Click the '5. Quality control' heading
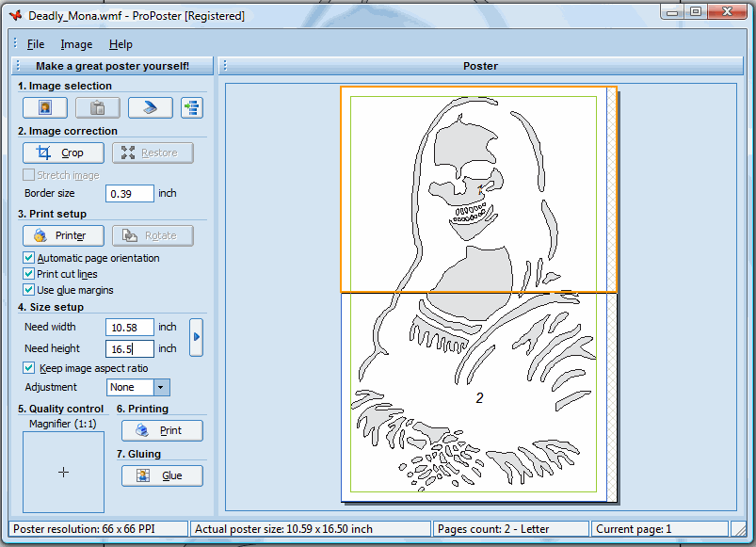 [x=61, y=409]
